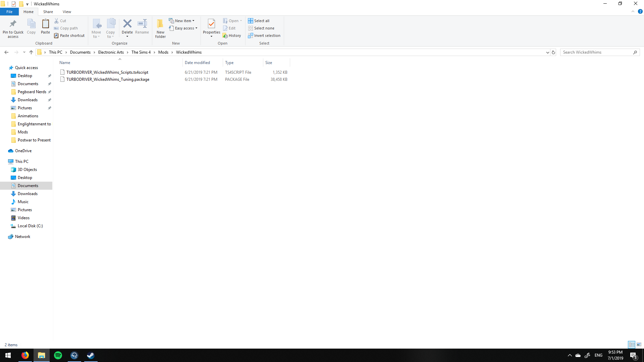The height and width of the screenshot is (362, 644).
Task: Click the Copy ribbon icon
Action: (31, 24)
